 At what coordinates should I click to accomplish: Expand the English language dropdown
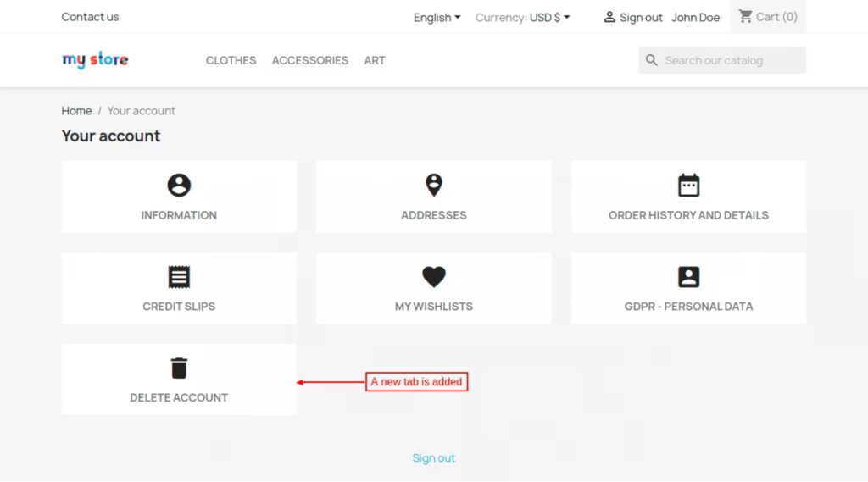point(437,17)
